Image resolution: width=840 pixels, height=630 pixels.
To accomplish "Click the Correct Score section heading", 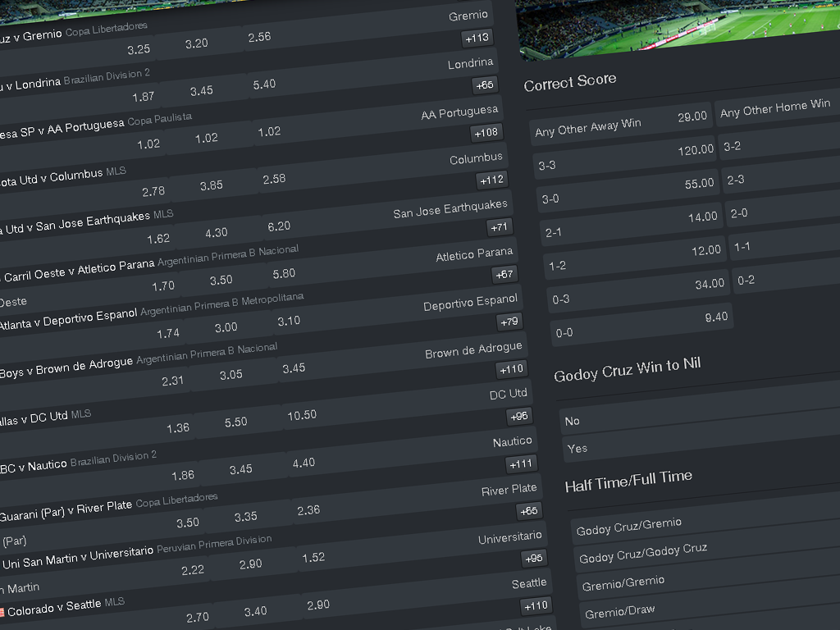I will [x=570, y=83].
